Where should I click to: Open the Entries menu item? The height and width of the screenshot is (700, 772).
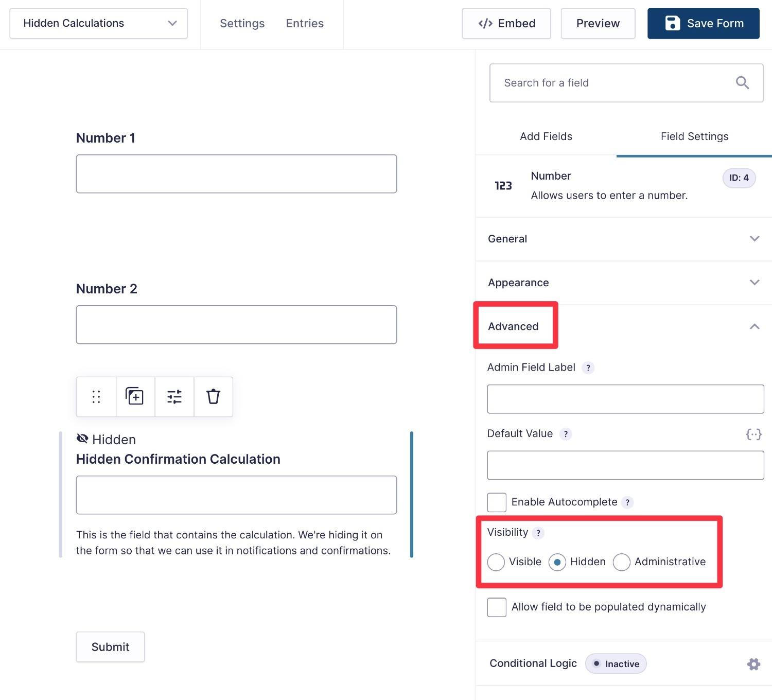(305, 23)
